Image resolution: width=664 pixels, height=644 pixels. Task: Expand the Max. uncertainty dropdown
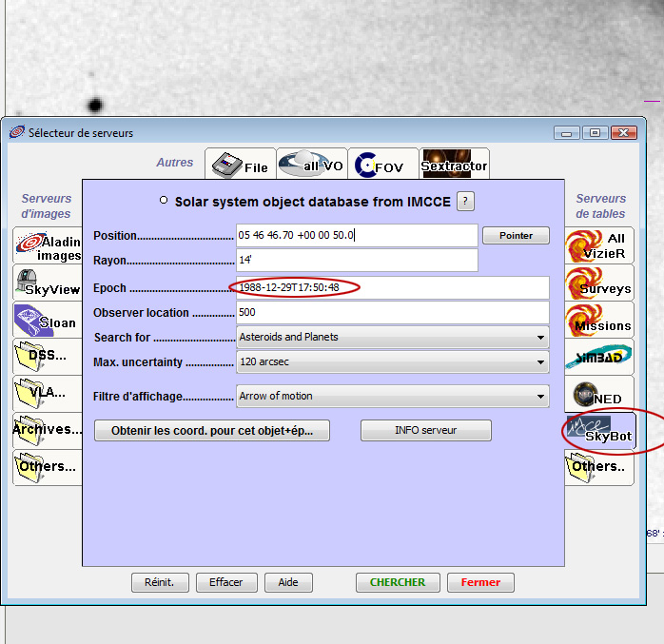click(x=393, y=361)
